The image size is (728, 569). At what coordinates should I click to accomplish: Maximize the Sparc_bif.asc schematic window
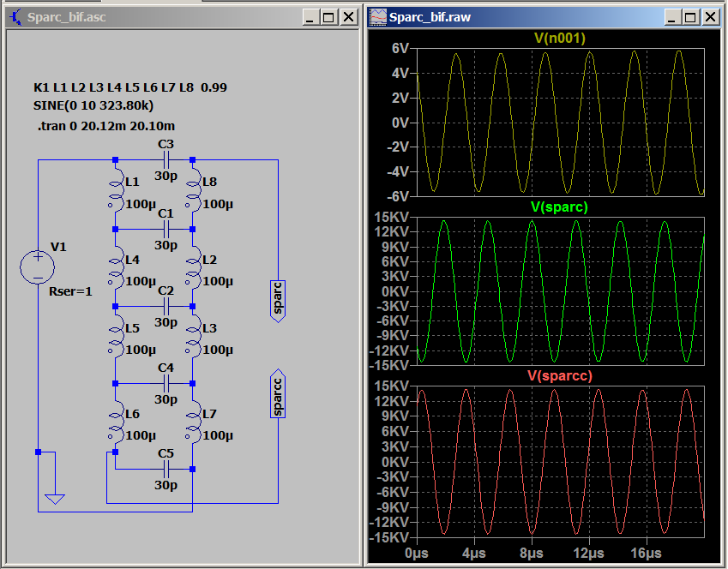330,17
